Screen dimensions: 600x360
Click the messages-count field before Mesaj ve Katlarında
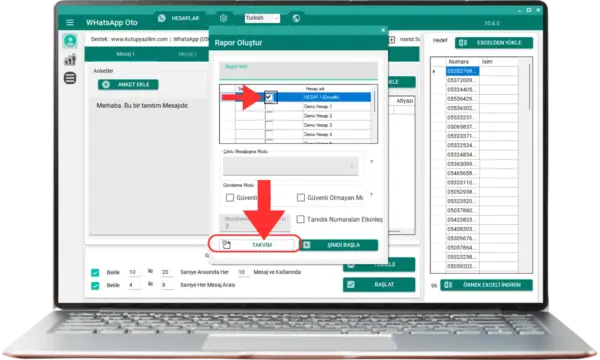242,272
